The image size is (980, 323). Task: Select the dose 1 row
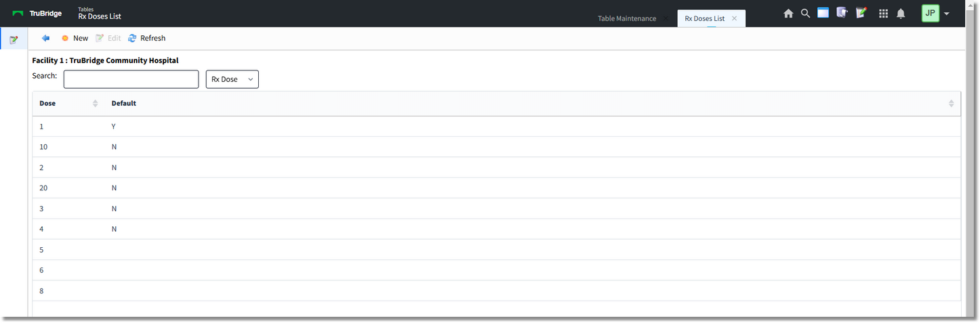(496, 127)
